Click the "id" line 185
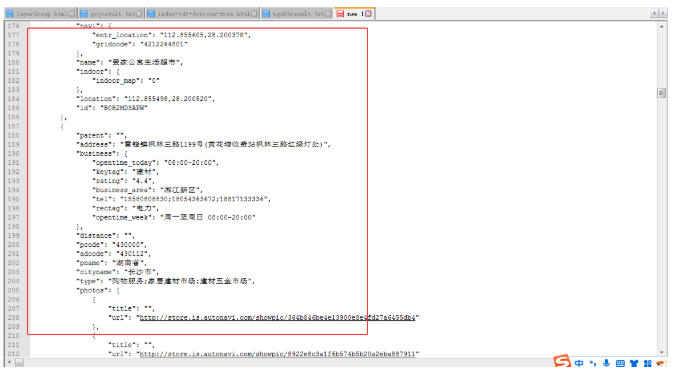The height and width of the screenshot is (376, 676). 112,108
